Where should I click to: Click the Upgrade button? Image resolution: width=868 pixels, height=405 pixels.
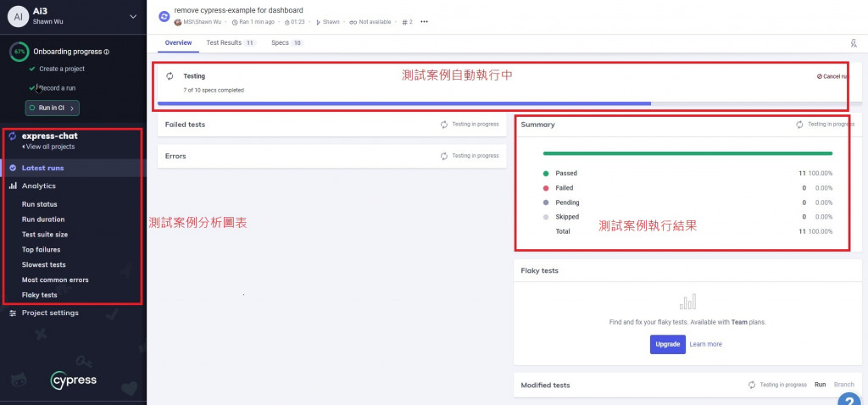click(668, 344)
